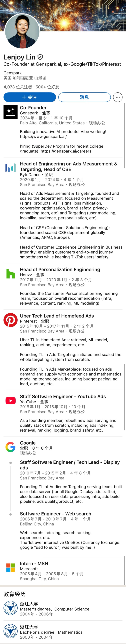This screenshot has height=644, width=126.
Task: View the profile photo of Lenjoy Lin
Action: [22, 31]
